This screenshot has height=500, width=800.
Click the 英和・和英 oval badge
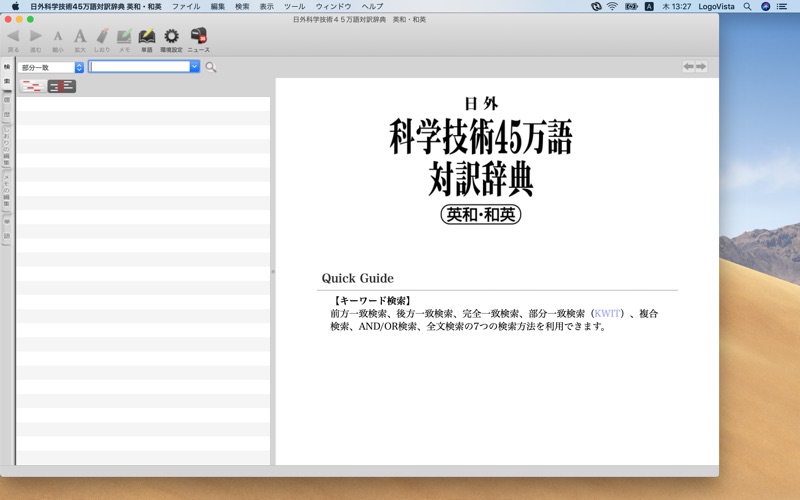pyautogui.click(x=481, y=214)
